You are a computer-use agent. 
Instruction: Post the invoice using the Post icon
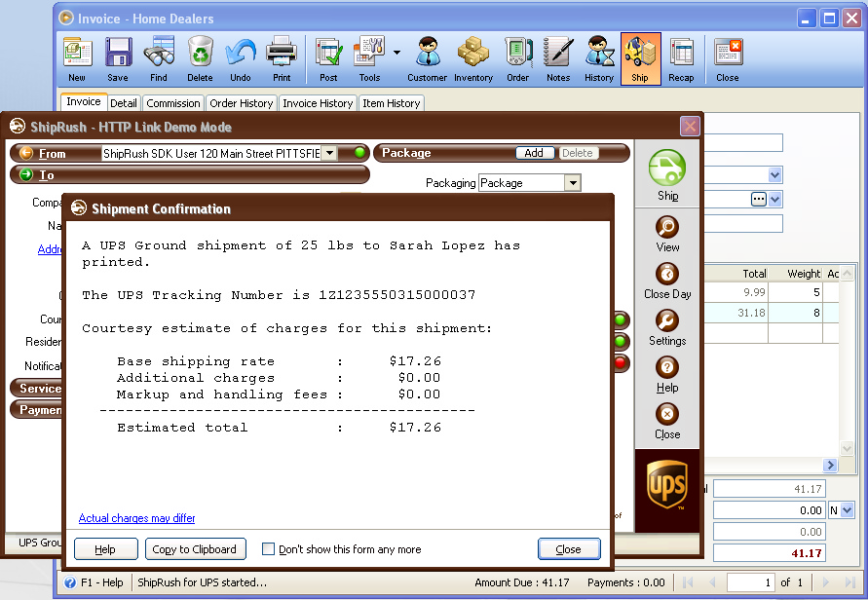pyautogui.click(x=329, y=59)
